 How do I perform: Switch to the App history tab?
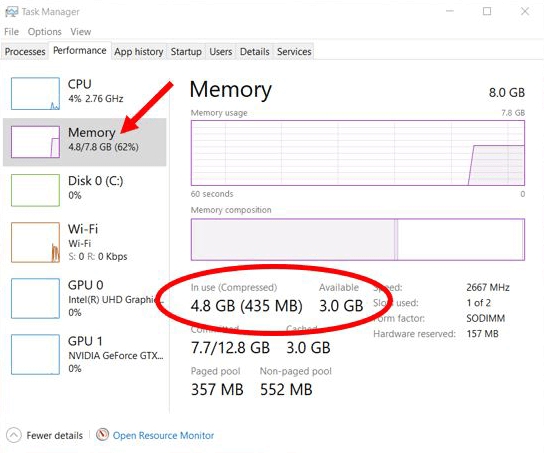tap(139, 52)
